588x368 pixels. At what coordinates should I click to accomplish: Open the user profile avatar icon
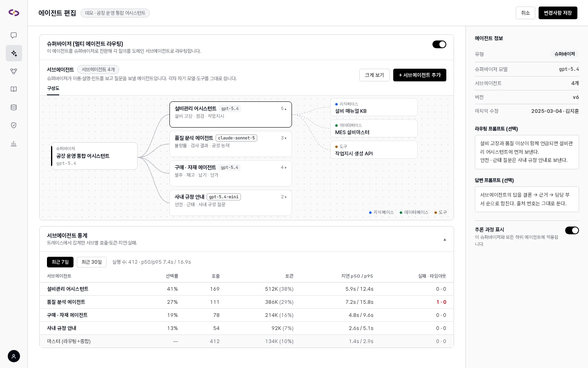coord(13,356)
